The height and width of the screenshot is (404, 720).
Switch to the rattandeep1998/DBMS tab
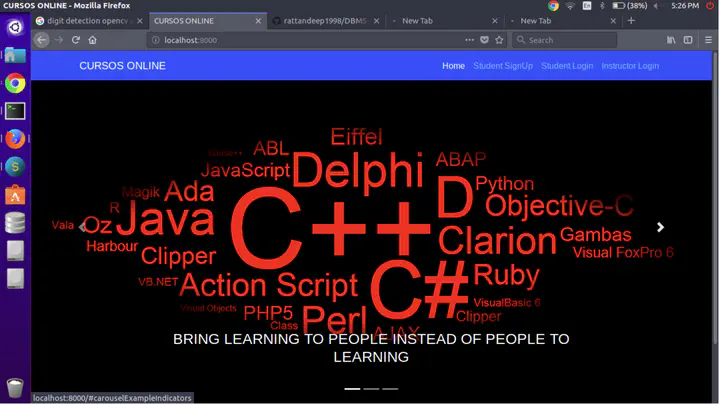(x=325, y=20)
